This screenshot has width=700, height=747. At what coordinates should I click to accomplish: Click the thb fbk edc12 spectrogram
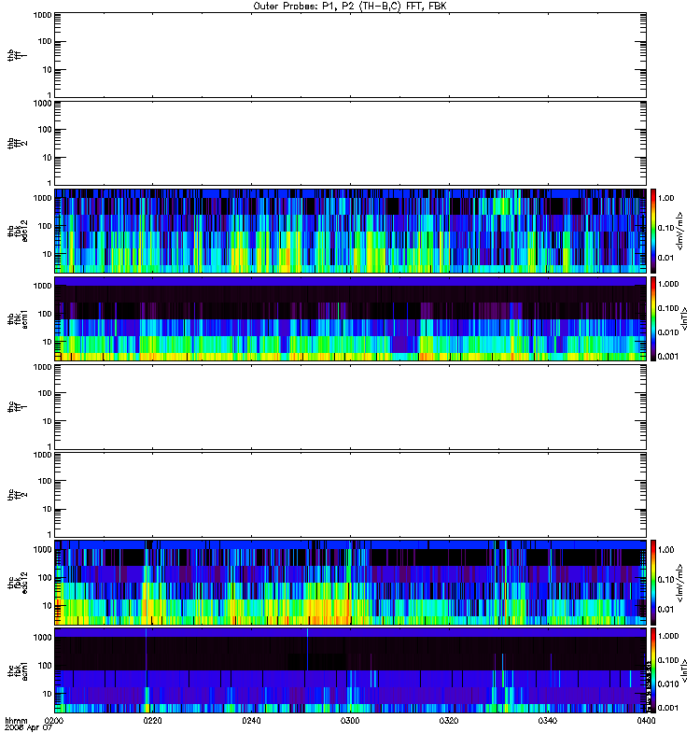[350, 231]
